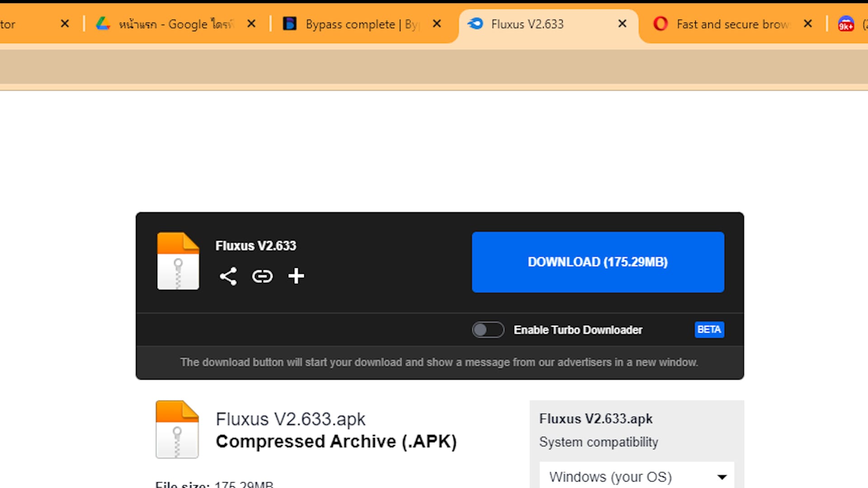This screenshot has height=488, width=868.
Task: Click the orange zip file icon in dark panel
Action: (178, 261)
